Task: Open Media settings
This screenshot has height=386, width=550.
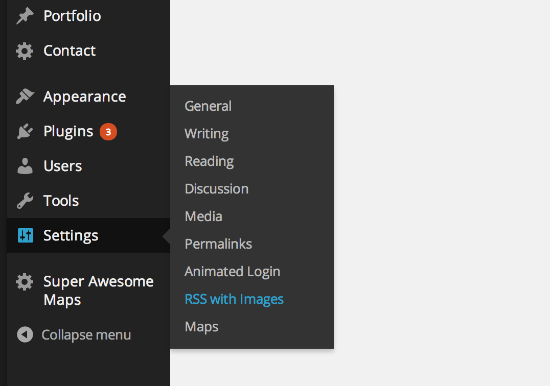Action: tap(203, 217)
